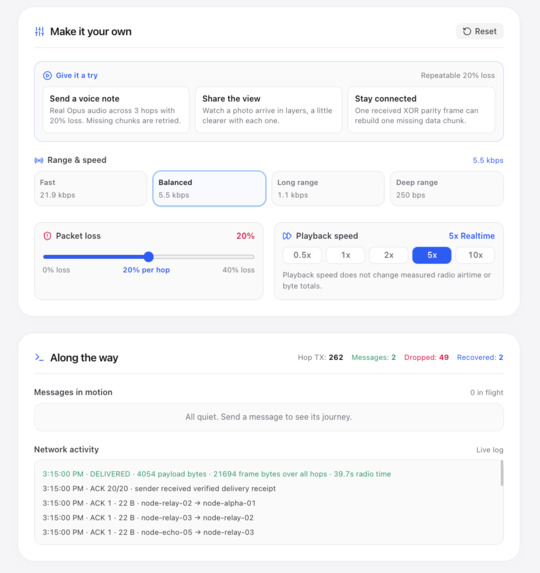
Task: Click the terminal prompt icon beside Along the way
Action: [39, 357]
